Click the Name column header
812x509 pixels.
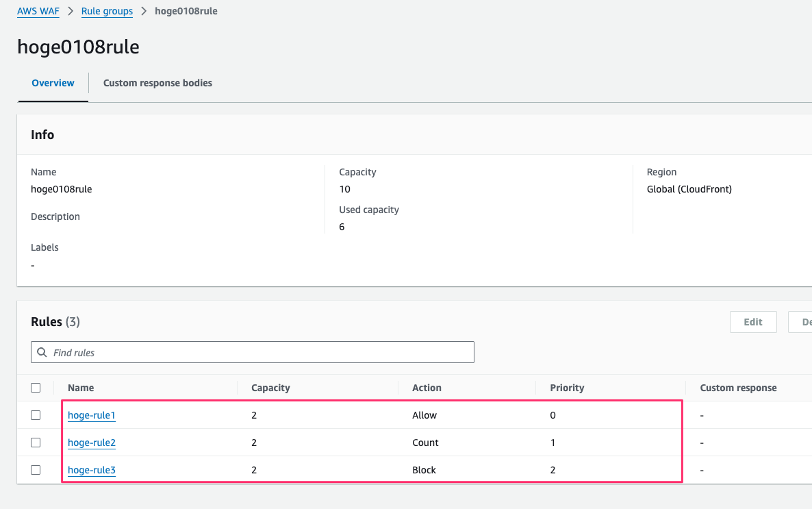click(81, 388)
